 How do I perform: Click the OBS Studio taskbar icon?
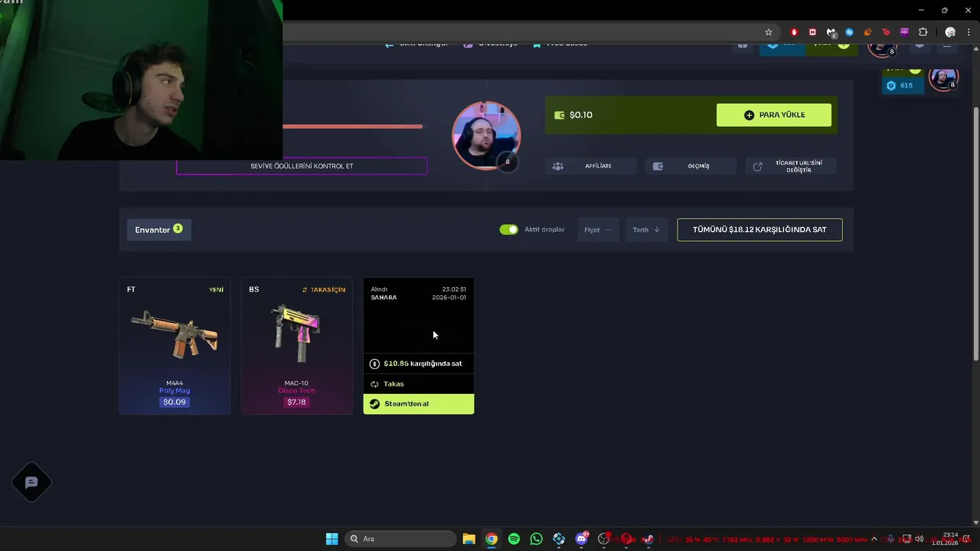pyautogui.click(x=603, y=539)
